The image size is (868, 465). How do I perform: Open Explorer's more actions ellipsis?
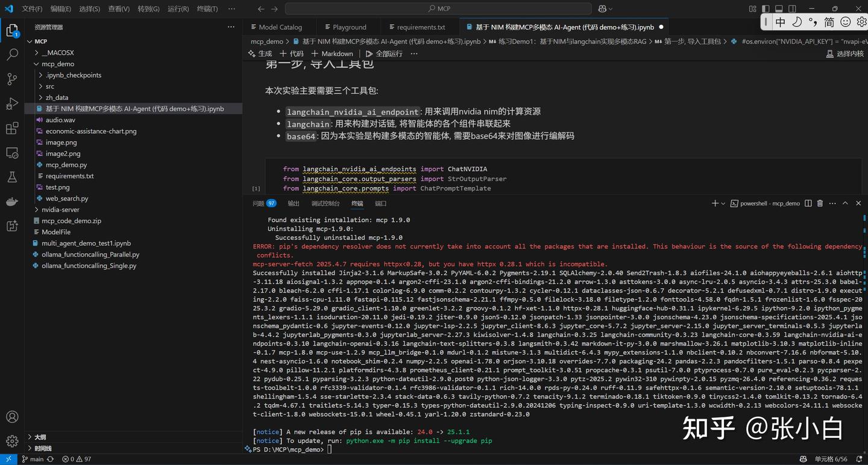click(231, 27)
